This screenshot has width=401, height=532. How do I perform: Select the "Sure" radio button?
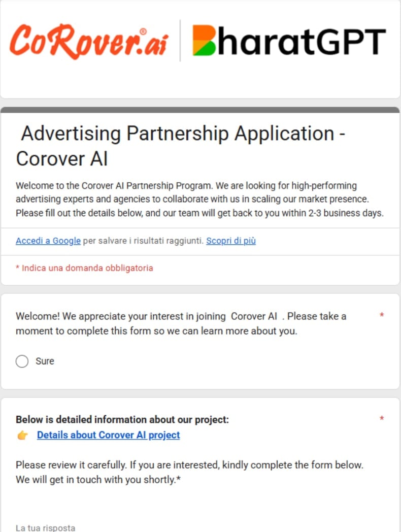coord(22,361)
